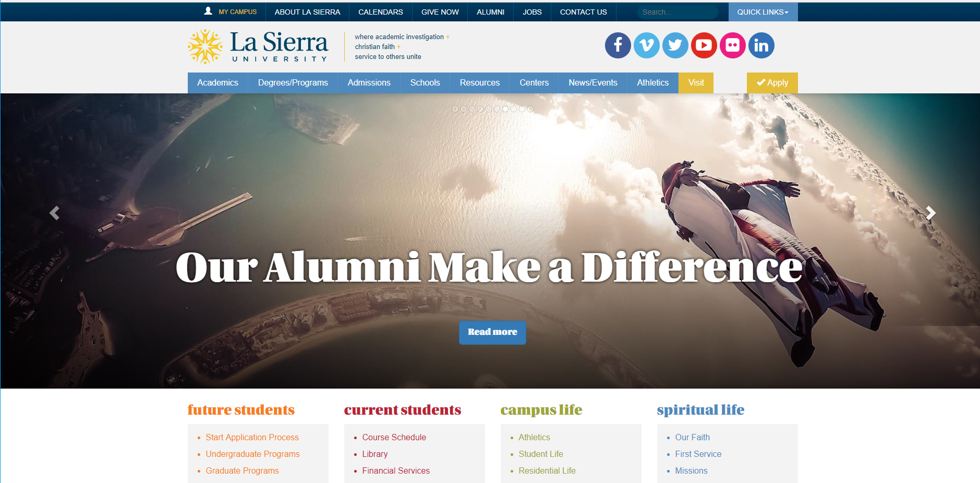Click into the Search field
The width and height of the screenshot is (980, 483).
coord(677,12)
